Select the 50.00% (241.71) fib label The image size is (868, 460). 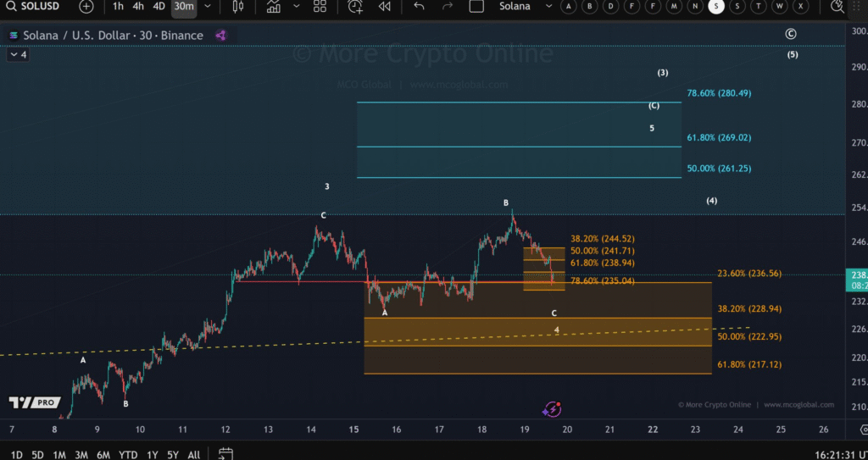pos(603,251)
